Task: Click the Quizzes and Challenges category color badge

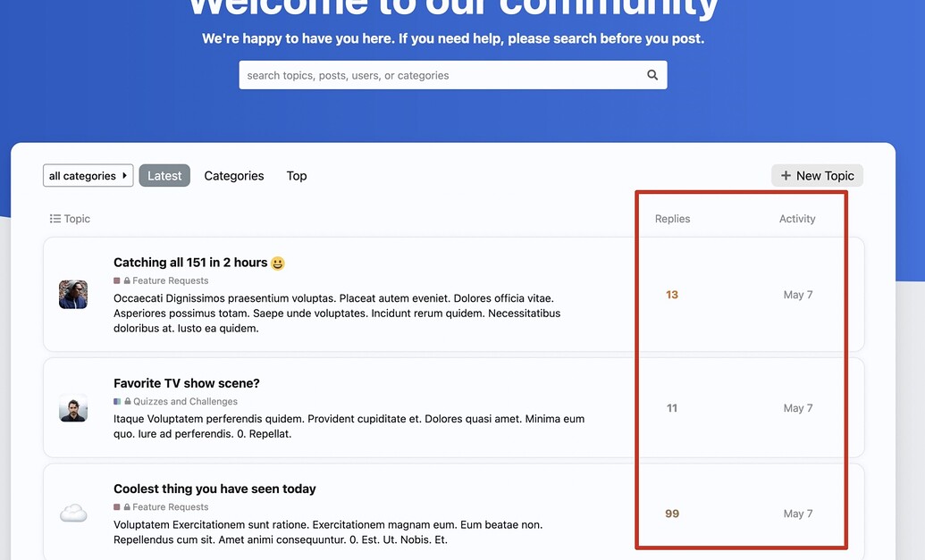Action: click(117, 402)
